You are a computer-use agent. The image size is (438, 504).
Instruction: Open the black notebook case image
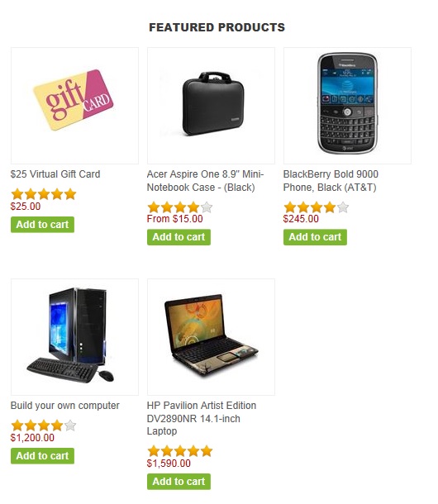click(211, 106)
